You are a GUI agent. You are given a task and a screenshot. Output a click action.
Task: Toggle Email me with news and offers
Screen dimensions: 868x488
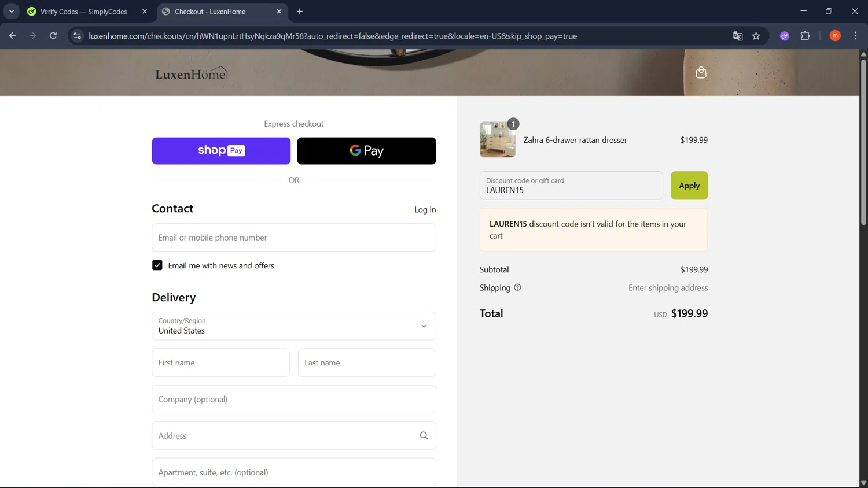click(157, 265)
